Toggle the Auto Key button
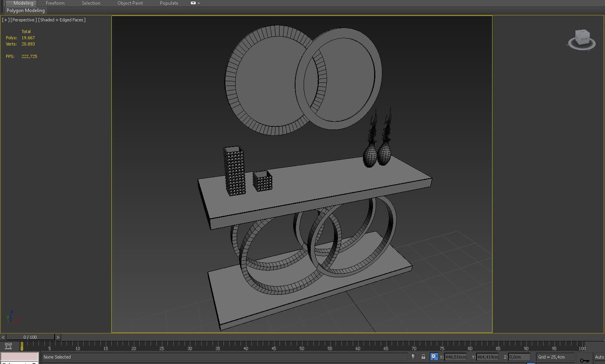 [x=599, y=357]
